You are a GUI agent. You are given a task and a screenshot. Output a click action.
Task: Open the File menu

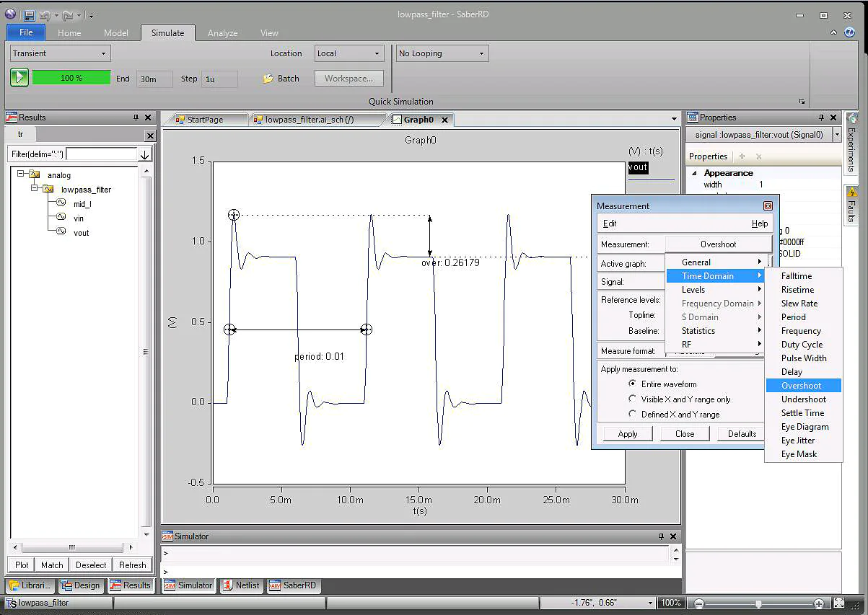click(26, 32)
